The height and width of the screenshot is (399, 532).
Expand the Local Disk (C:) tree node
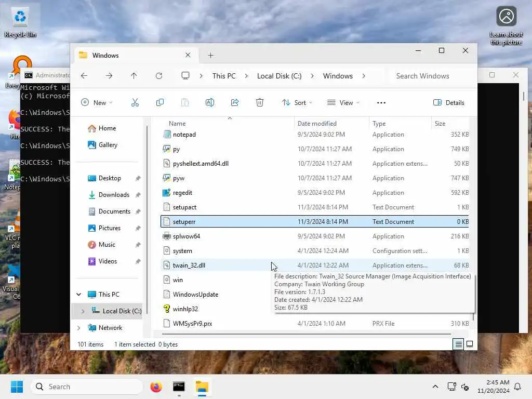click(x=83, y=311)
